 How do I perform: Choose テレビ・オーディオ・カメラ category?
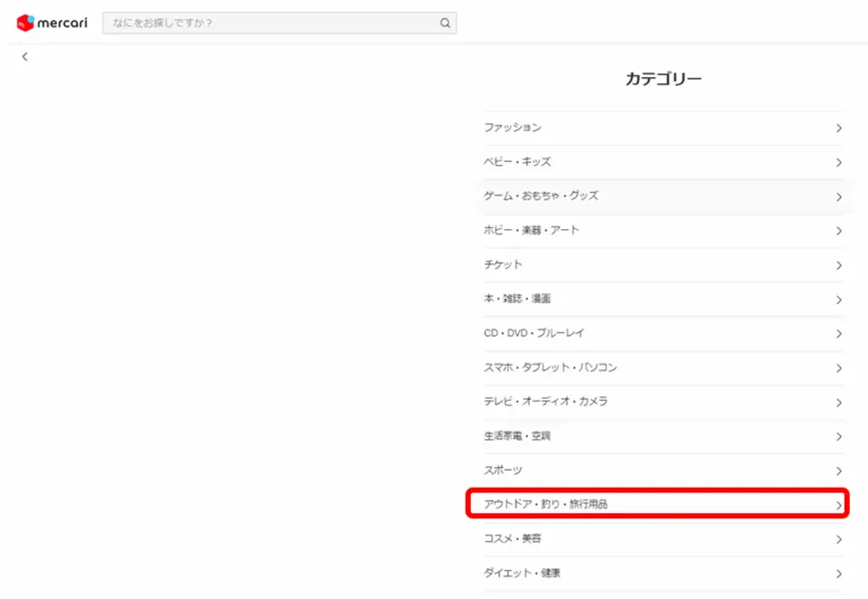click(544, 402)
